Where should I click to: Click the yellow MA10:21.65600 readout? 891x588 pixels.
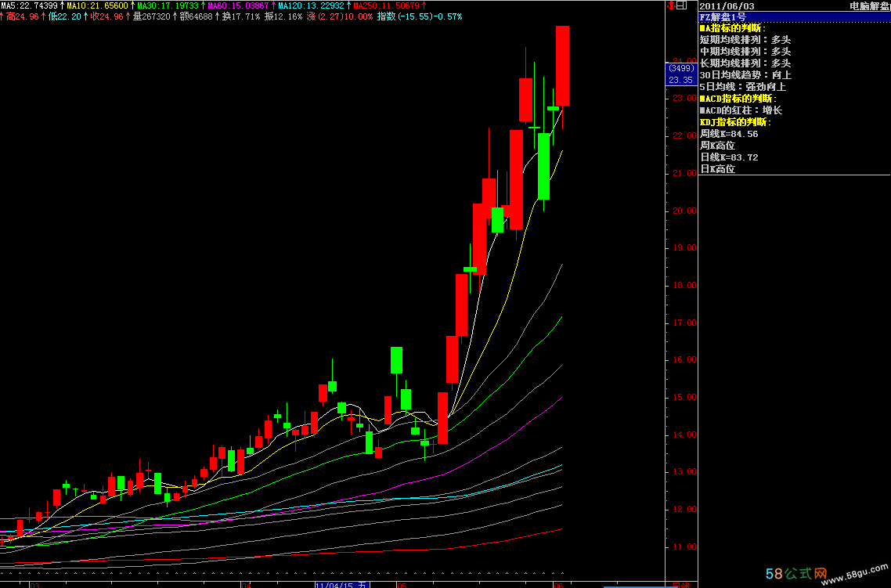[x=97, y=5]
